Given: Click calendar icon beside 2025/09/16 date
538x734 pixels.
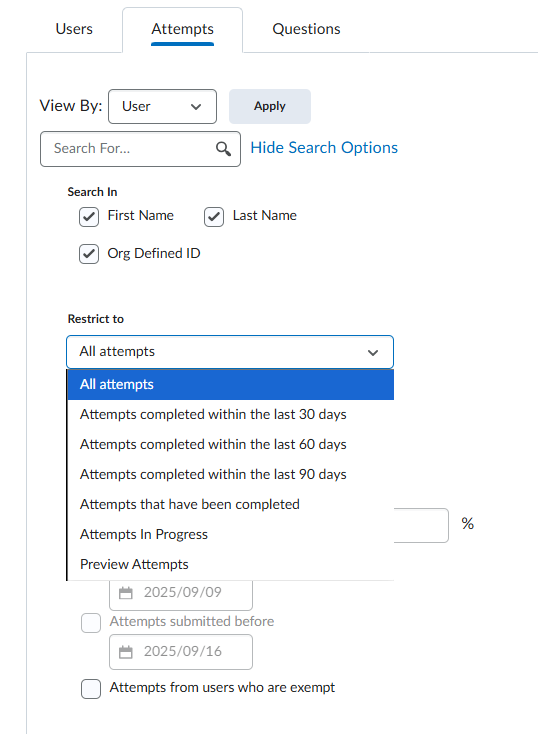Looking at the screenshot, I should coord(125,652).
